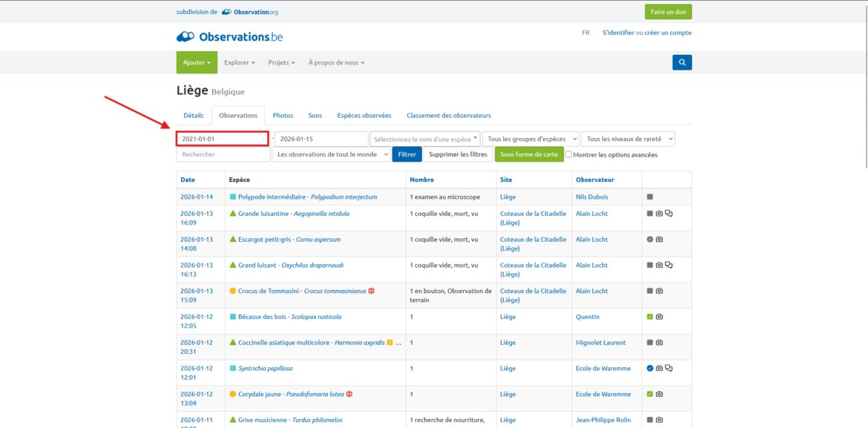
Task: Click the Observations.be logo
Action: (229, 36)
